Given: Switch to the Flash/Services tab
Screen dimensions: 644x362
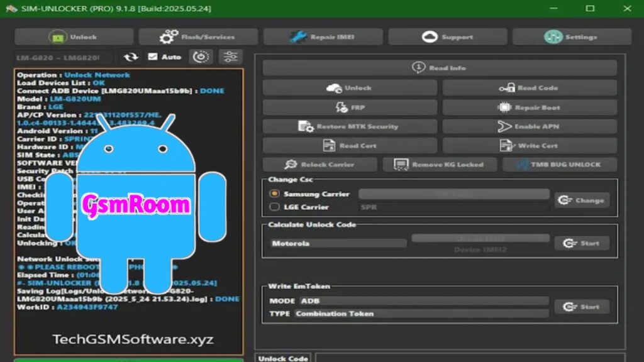Looking at the screenshot, I should pyautogui.click(x=198, y=37).
